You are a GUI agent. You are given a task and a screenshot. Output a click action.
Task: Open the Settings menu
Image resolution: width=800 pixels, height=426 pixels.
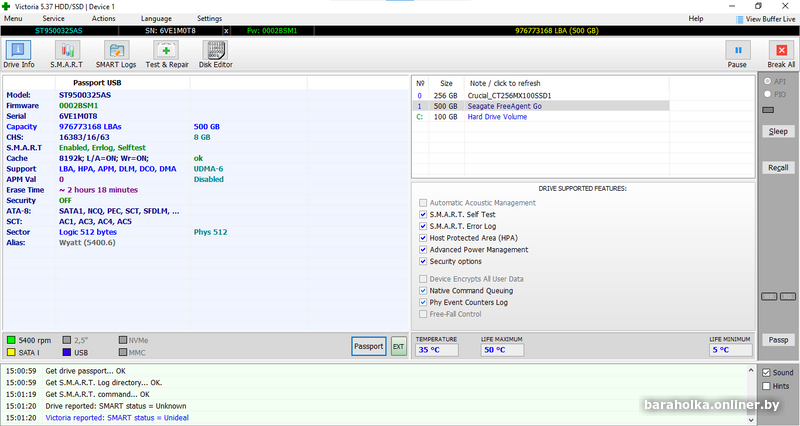click(x=210, y=18)
